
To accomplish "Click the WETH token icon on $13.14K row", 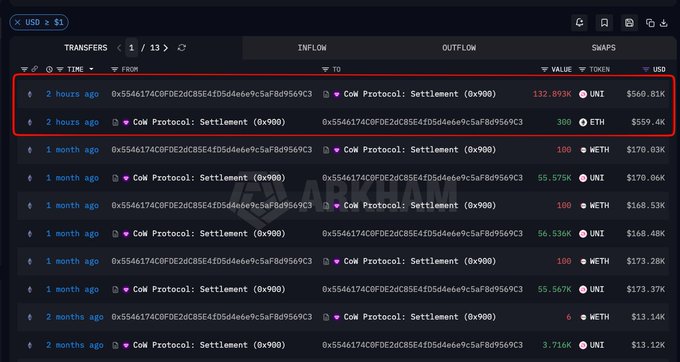I will point(584,317).
